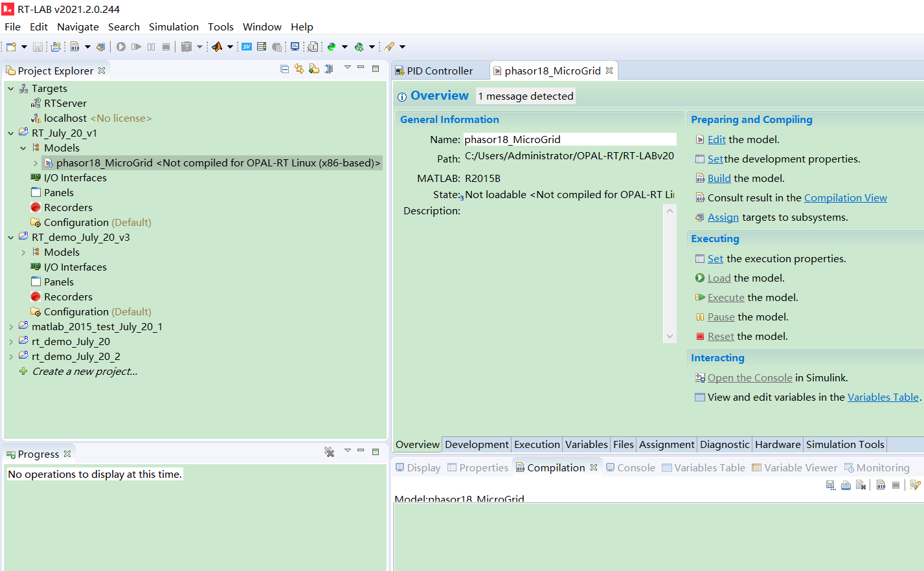Collapse all items in Project Explorer

coord(285,69)
